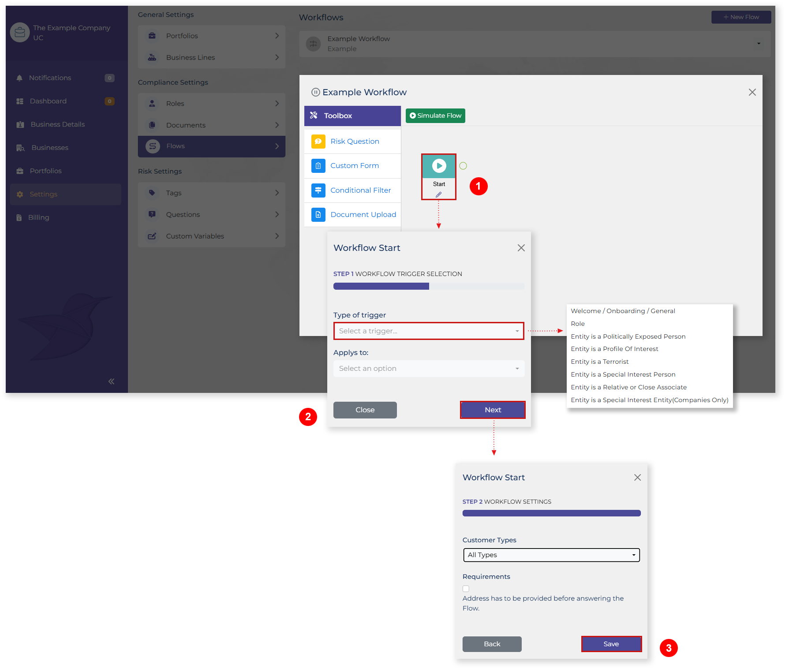Expand the Roles chevron
Viewport: 789px width, 672px height.
click(277, 104)
